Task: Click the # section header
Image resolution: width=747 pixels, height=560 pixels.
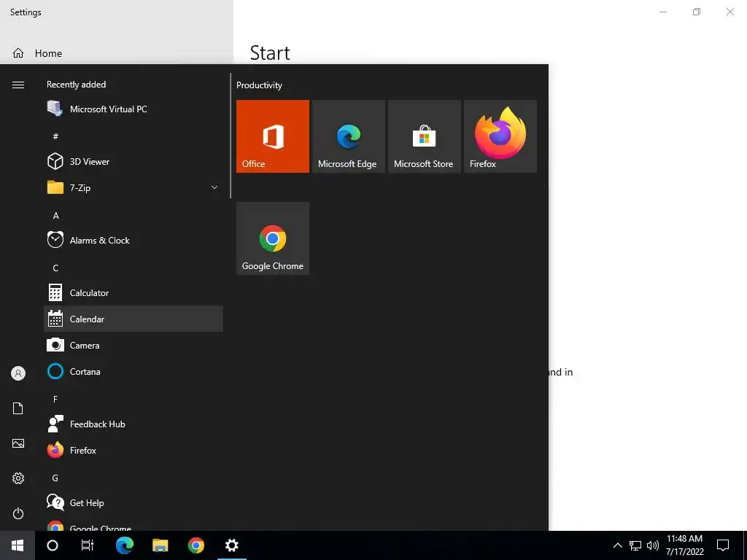Action: tap(55, 136)
